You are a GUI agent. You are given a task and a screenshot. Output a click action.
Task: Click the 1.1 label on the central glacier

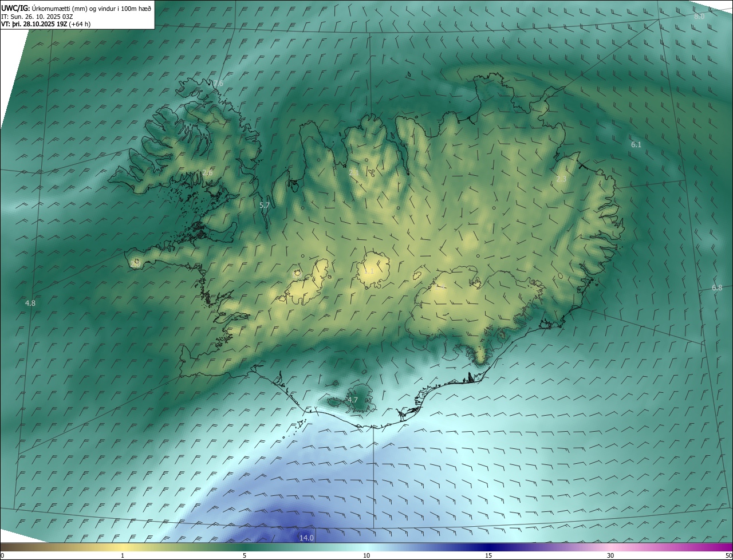(369, 271)
